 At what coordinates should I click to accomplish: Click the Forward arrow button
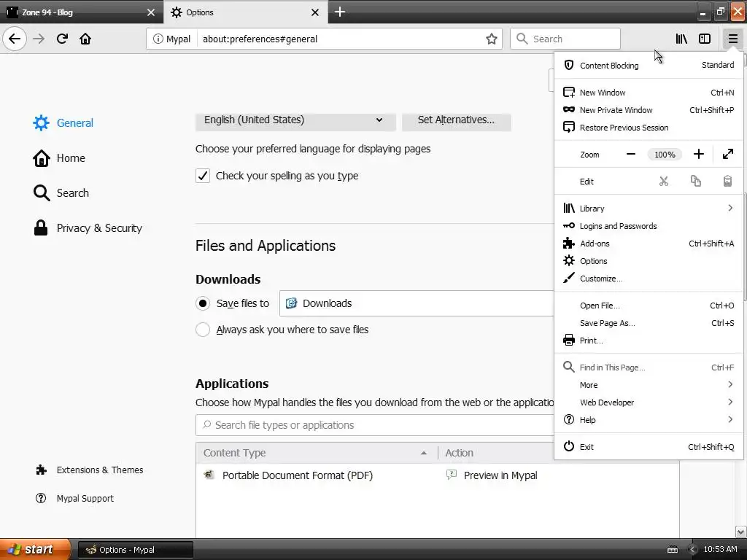pos(39,39)
